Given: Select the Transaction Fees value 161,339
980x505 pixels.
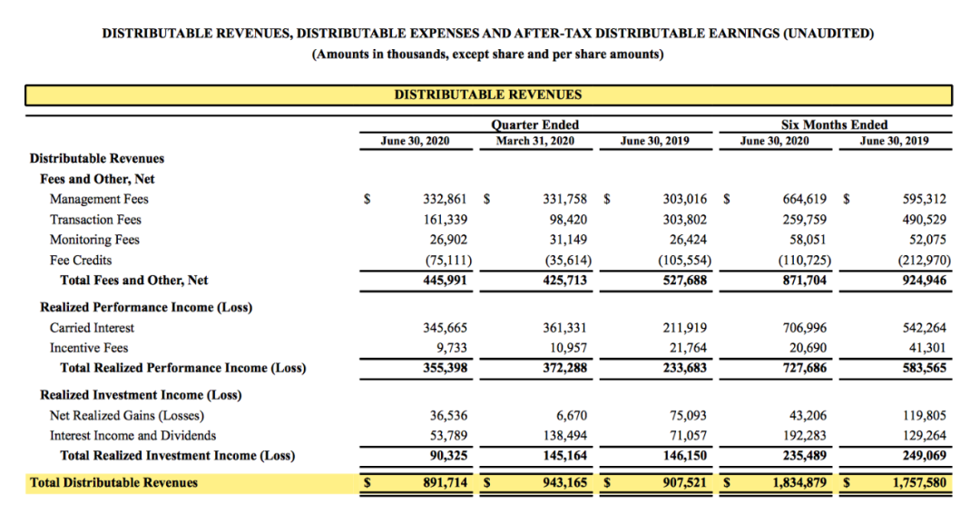Looking at the screenshot, I should pos(445,220).
